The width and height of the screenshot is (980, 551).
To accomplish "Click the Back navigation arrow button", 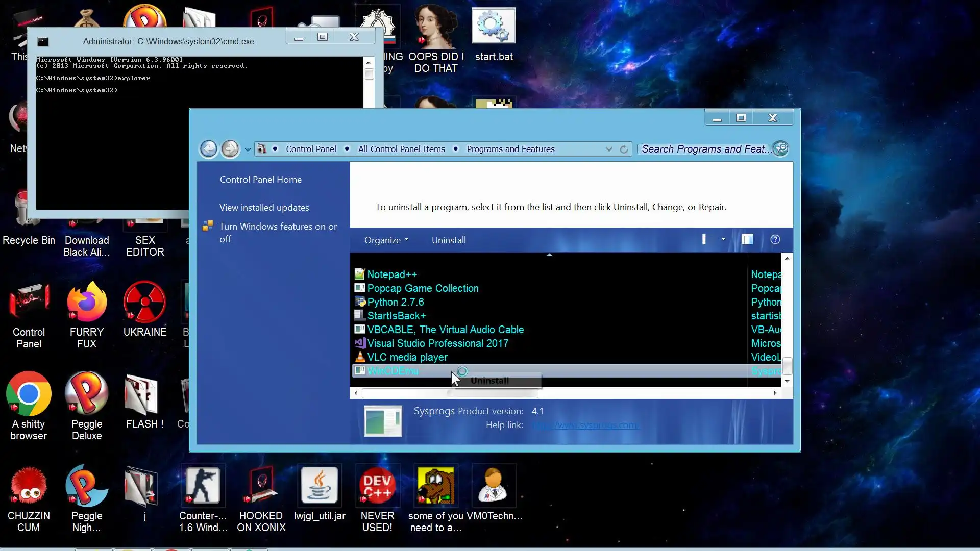I will [208, 149].
